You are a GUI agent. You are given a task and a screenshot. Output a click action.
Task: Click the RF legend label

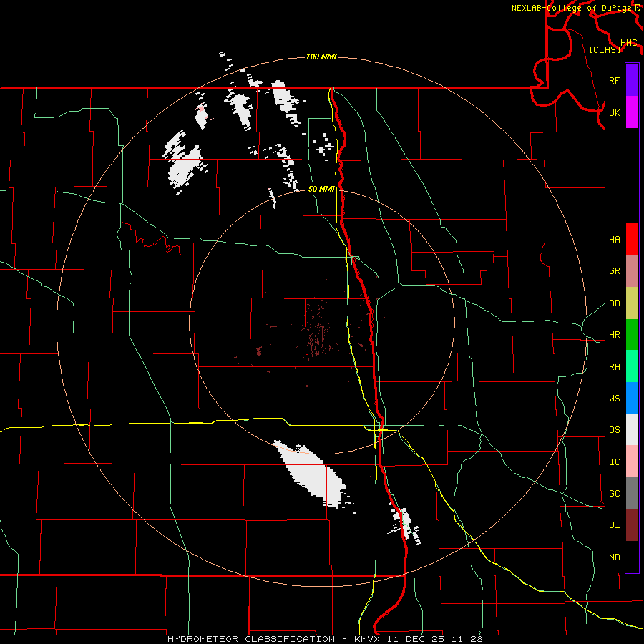pos(614,80)
